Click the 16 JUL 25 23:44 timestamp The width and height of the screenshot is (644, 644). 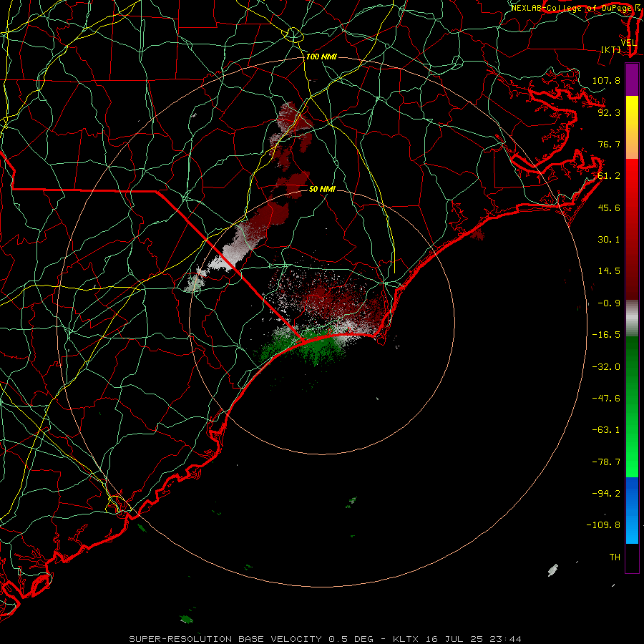click(474, 639)
